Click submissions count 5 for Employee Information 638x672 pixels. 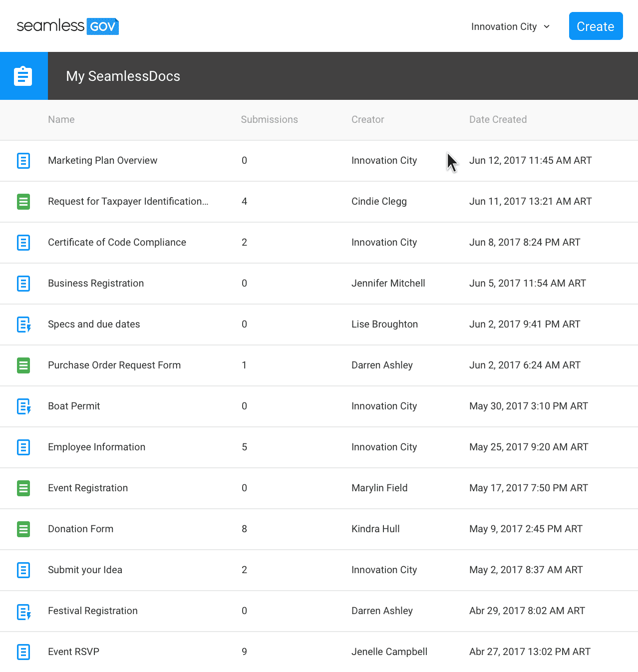point(244,447)
